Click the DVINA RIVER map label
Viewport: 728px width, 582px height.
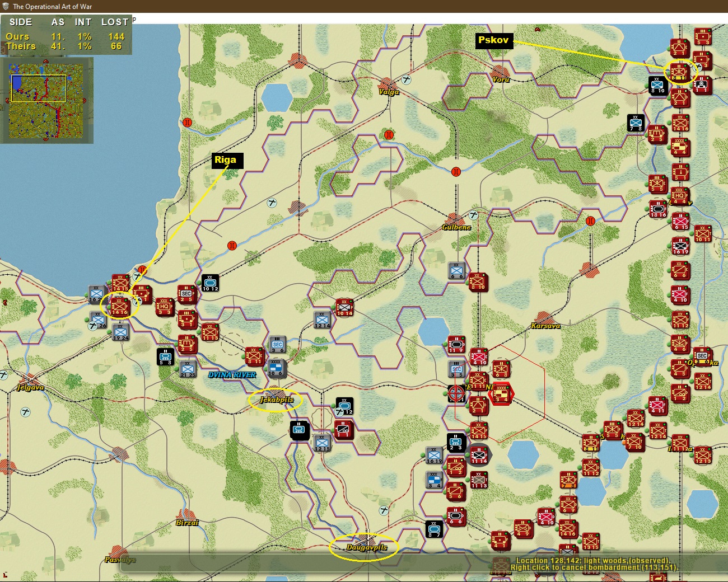232,375
